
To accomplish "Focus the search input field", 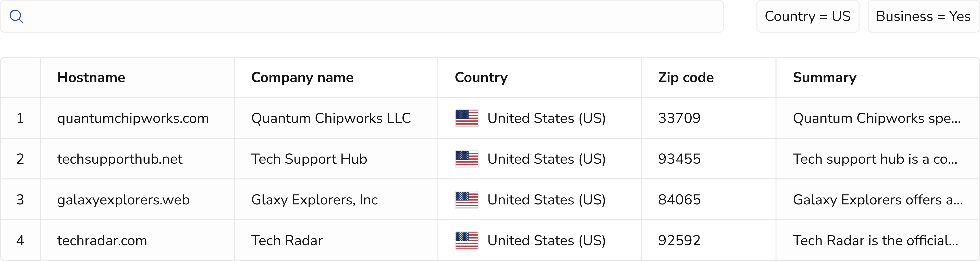I will [x=373, y=16].
